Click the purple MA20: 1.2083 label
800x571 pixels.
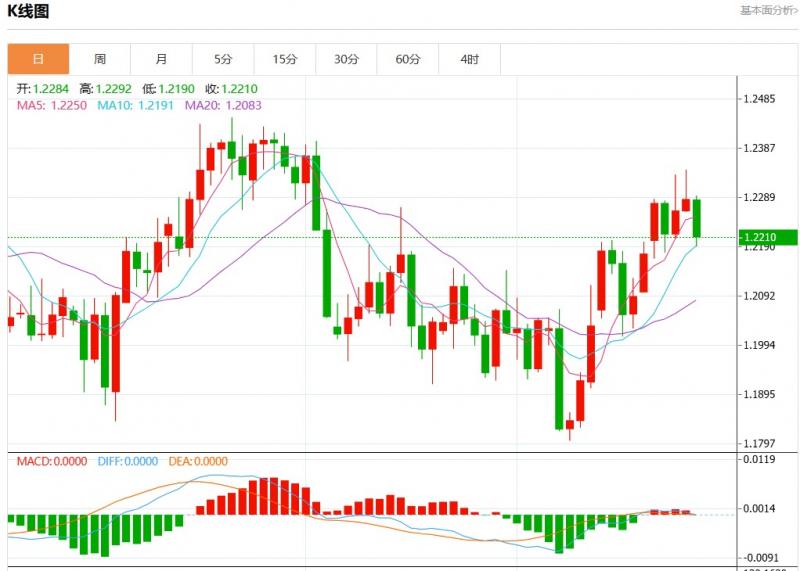click(x=224, y=105)
